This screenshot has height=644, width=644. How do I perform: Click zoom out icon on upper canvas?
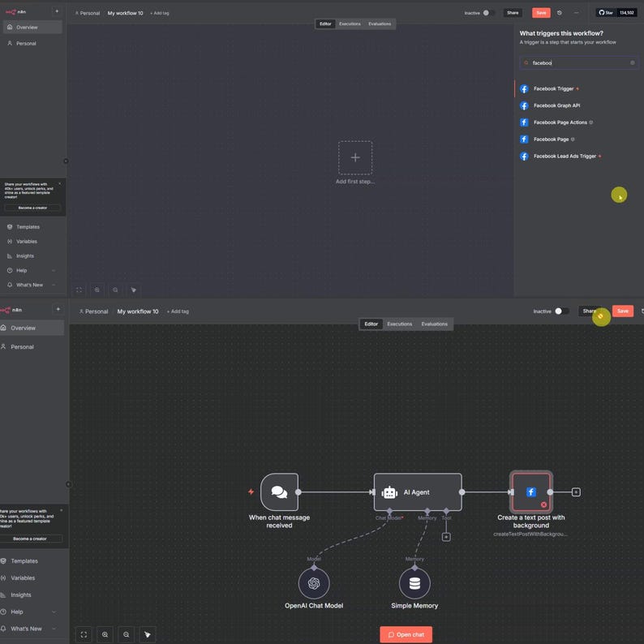[115, 290]
